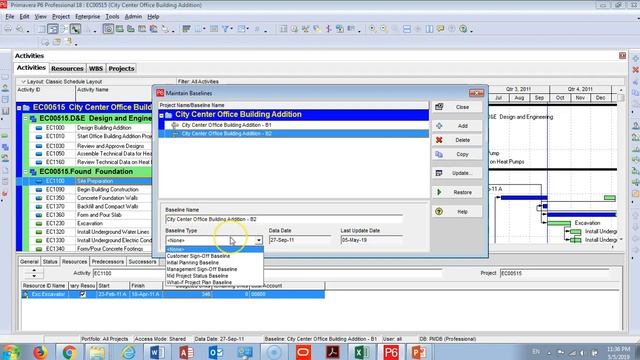
Task: Click the Zoom Out magnifier icon
Action: point(384,29)
